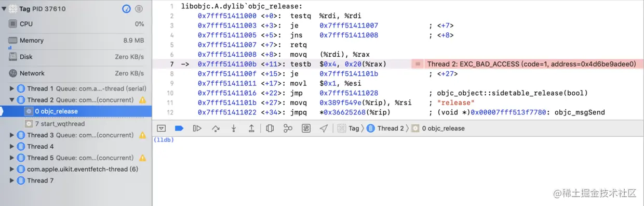This screenshot has width=644, height=206.
Task: Select com.apple.uikit.eventfetch-thread (6) row
Action: [x=76, y=170]
